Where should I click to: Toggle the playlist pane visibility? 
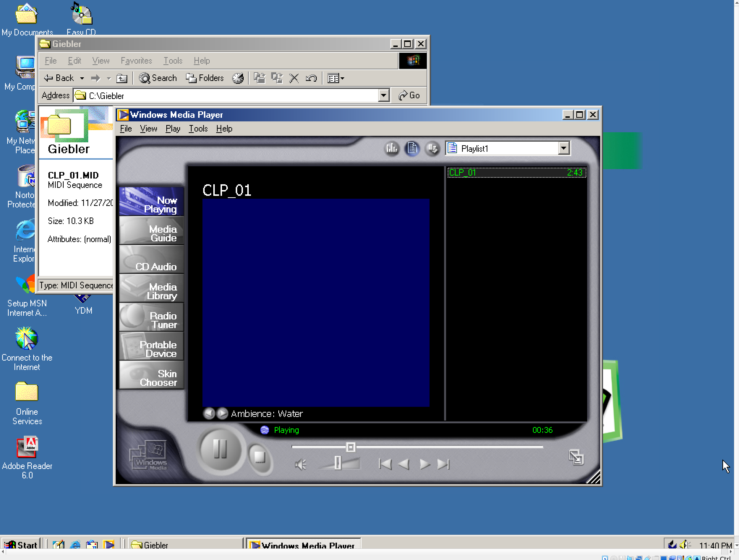412,148
